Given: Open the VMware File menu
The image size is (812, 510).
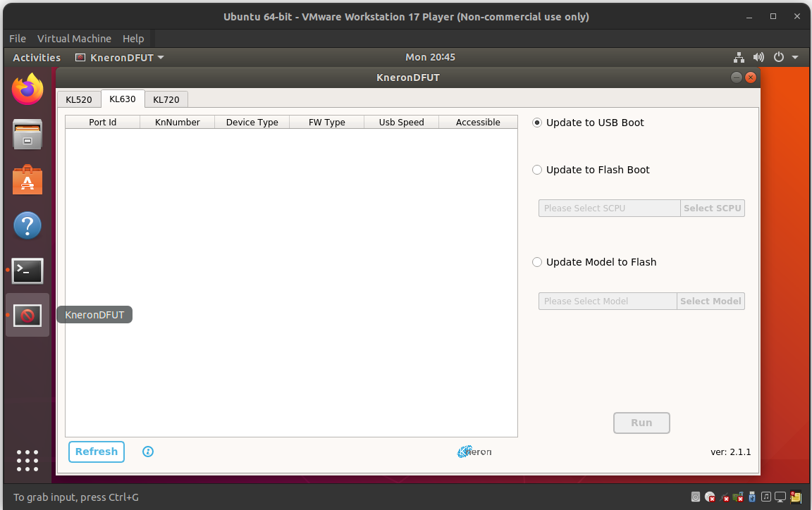Looking at the screenshot, I should (18, 39).
